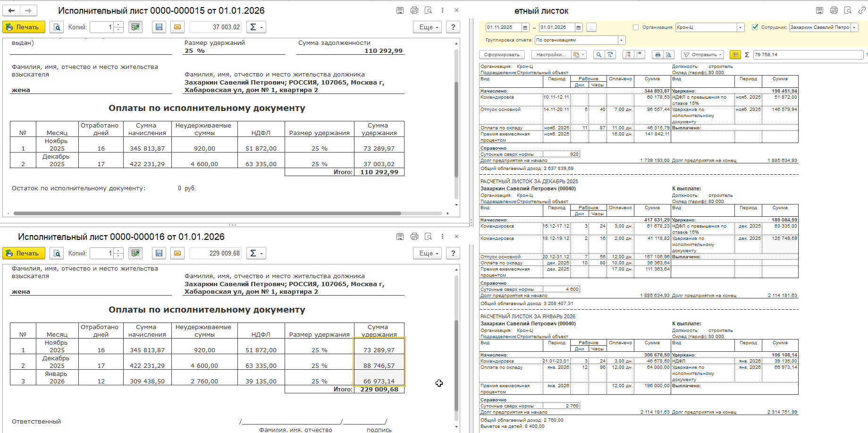Viewport: 868px width, 433px height.
Task: Preview icon in the 0000-000015 title bar
Action: [x=428, y=10]
